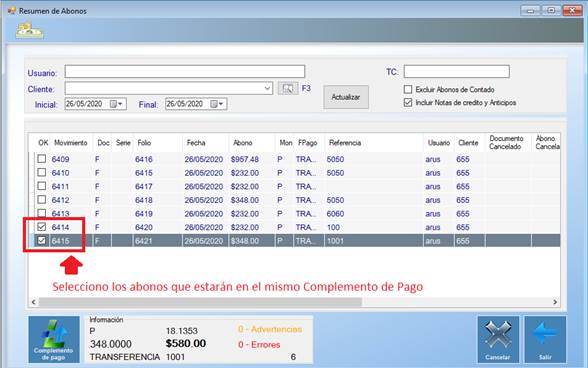
Task: Enable Excluir Abonos de Contado
Action: coord(408,89)
